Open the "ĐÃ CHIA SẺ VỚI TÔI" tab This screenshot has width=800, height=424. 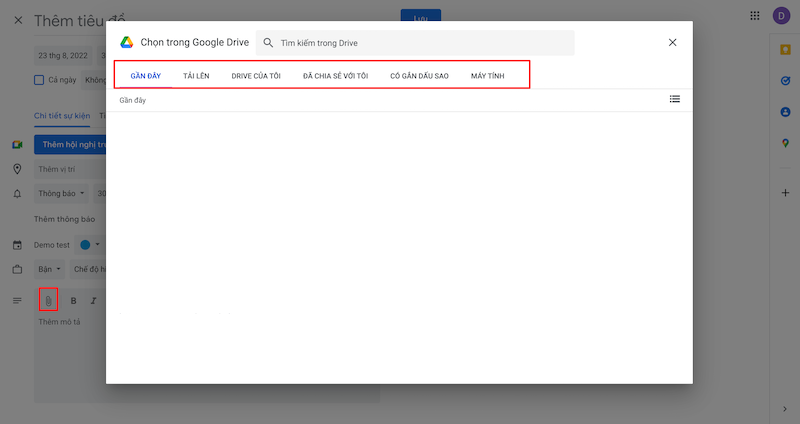(335, 76)
